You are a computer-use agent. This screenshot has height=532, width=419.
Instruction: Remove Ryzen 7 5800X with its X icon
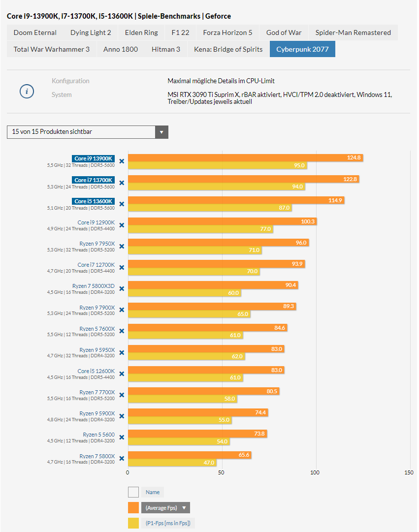pos(122,458)
